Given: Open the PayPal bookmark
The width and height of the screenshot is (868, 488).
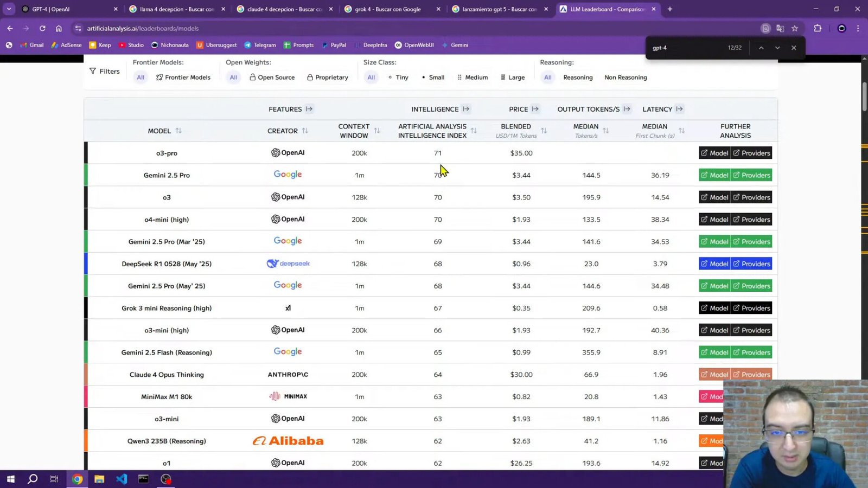Looking at the screenshot, I should [x=334, y=45].
